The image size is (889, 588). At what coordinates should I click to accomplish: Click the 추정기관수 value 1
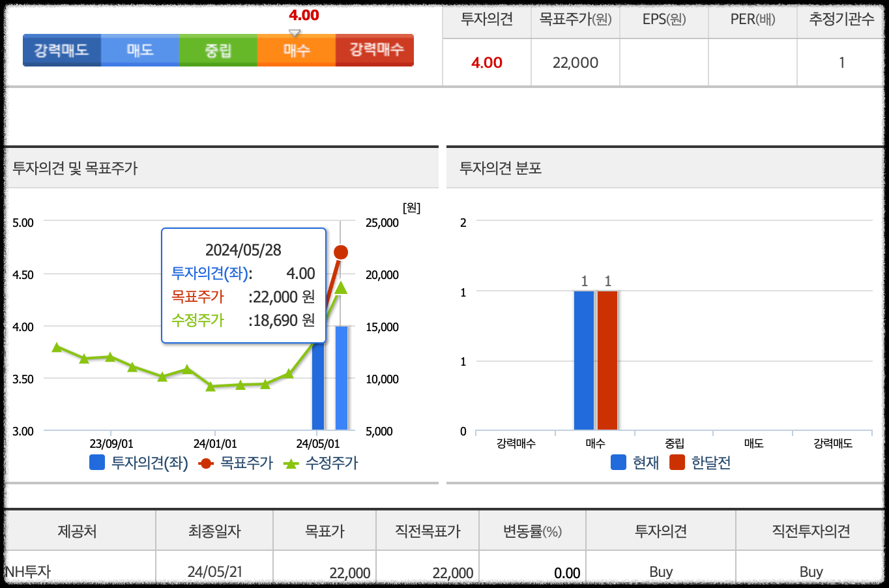[x=841, y=63]
